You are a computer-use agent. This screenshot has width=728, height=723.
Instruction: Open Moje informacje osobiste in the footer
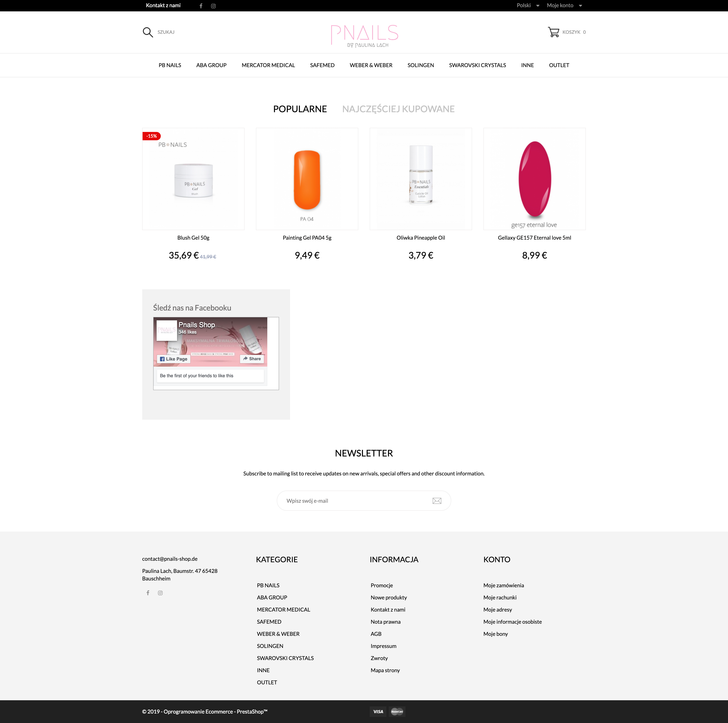[512, 622]
